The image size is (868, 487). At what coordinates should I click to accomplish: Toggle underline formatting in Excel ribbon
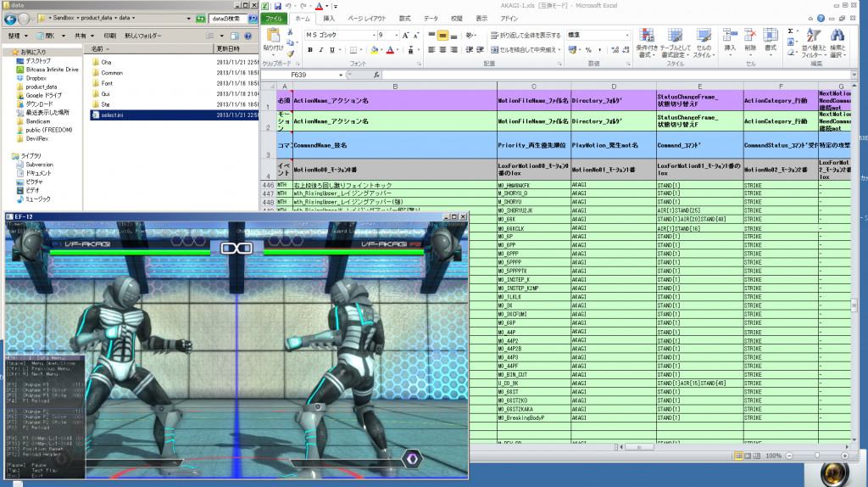(334, 50)
